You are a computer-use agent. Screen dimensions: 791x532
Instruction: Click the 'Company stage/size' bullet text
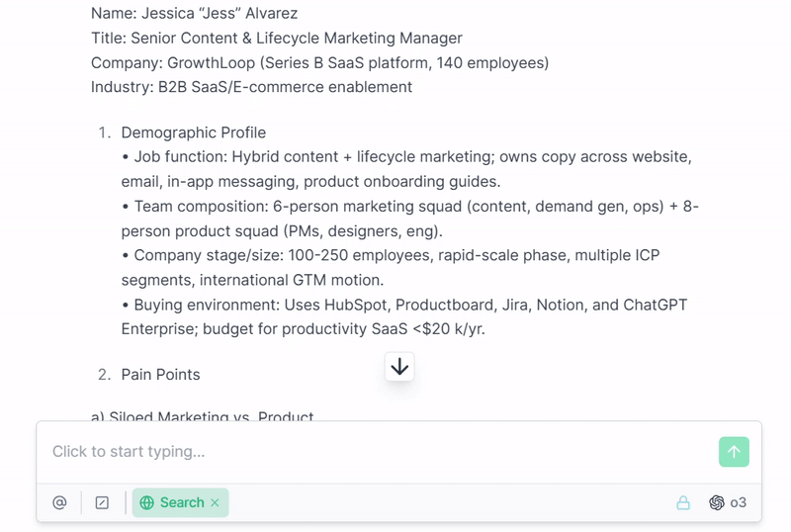[391, 268]
